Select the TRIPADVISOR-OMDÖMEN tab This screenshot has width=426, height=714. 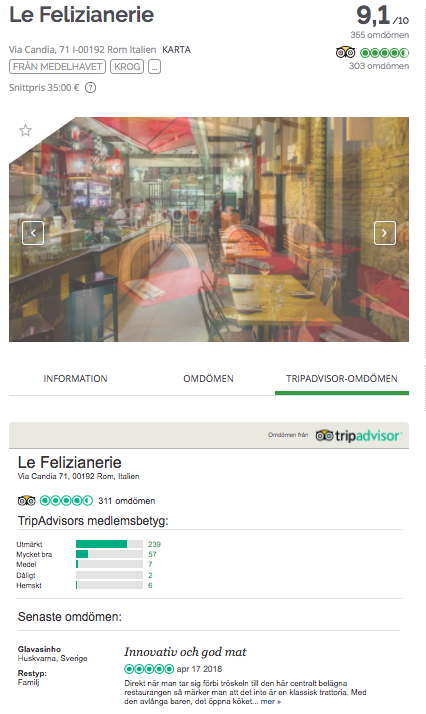pos(342,379)
